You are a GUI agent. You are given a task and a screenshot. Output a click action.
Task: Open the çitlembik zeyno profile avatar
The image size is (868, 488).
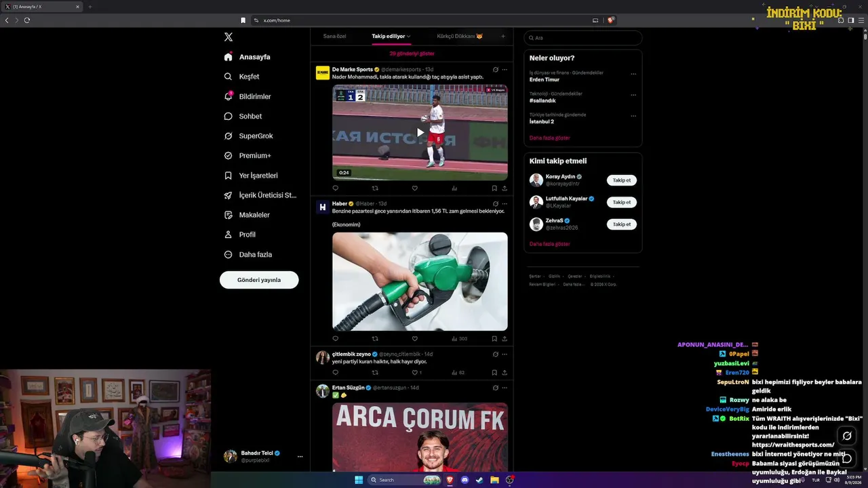coord(323,357)
